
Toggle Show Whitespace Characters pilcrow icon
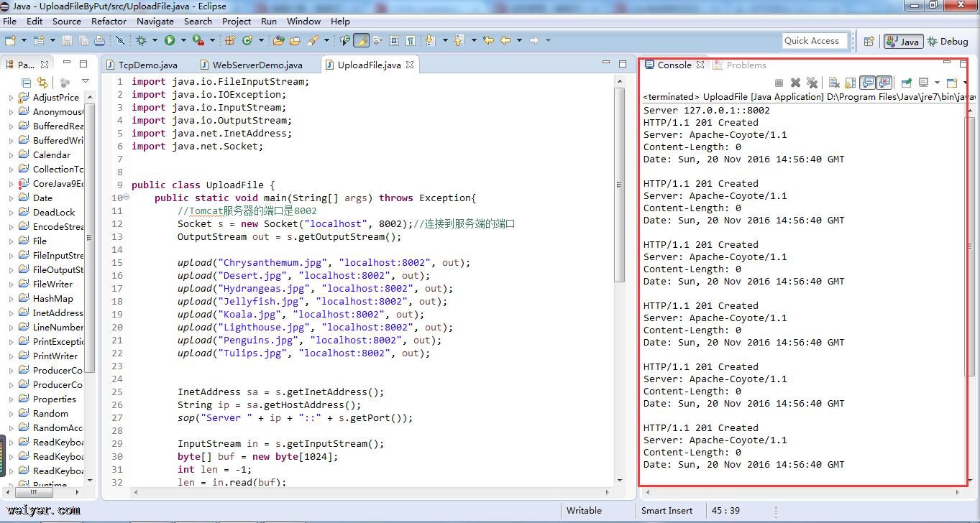point(410,40)
